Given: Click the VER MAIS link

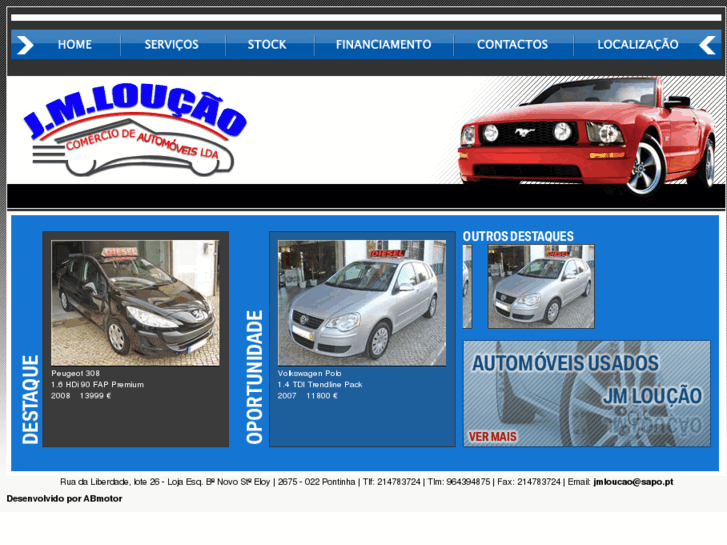Looking at the screenshot, I should tap(492, 436).
